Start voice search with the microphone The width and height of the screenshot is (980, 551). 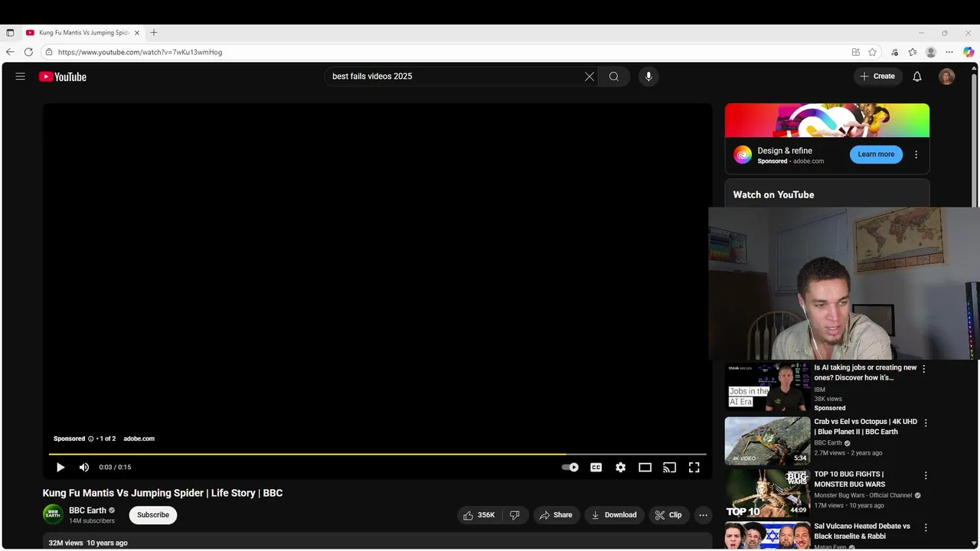[x=648, y=77]
